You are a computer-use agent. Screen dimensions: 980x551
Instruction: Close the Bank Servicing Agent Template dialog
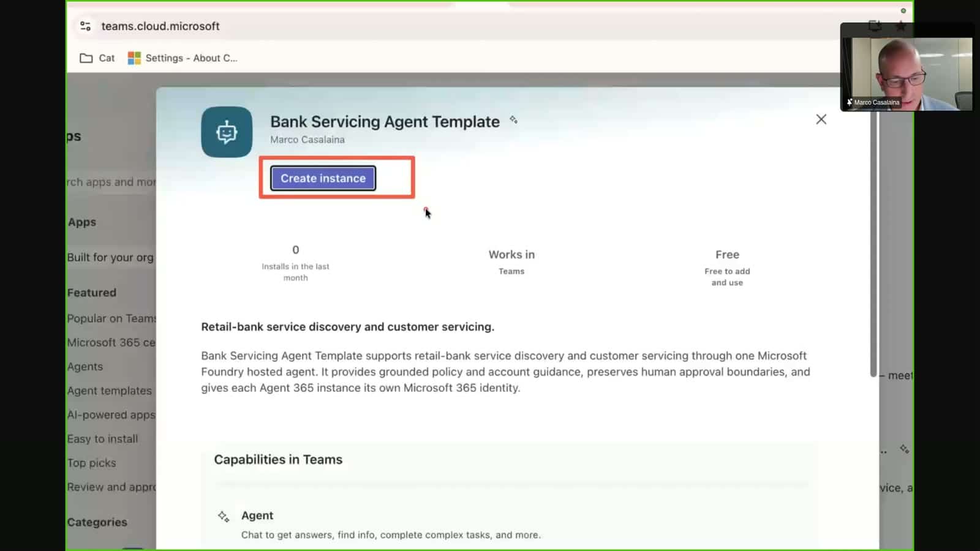[x=821, y=119]
